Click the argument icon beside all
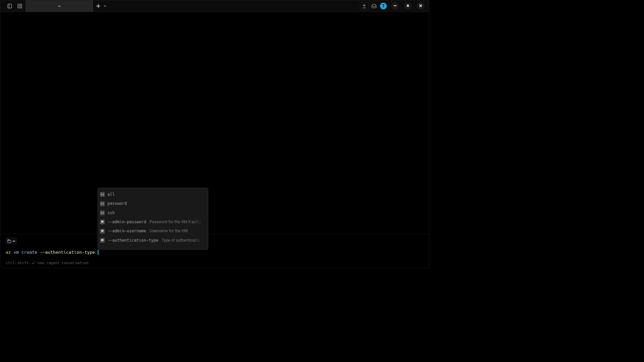Image resolution: width=644 pixels, height=362 pixels. coord(102,194)
